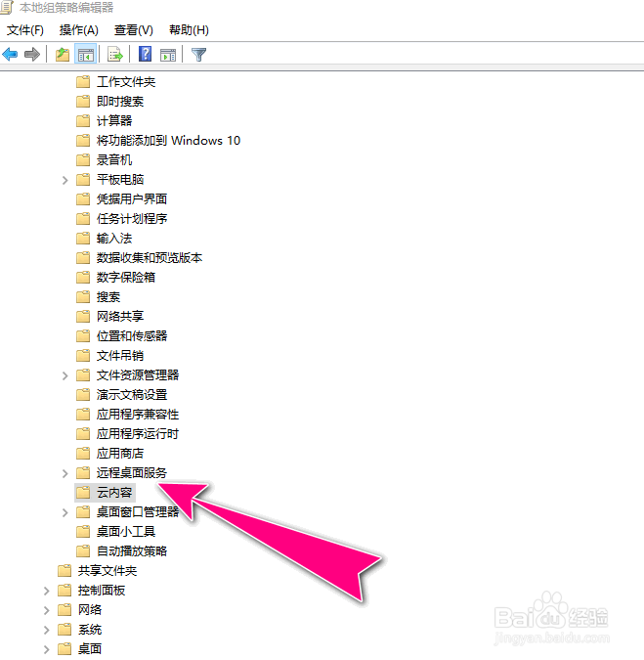The image size is (644, 660).
Task: Expand the 桌面 tree node
Action: [x=46, y=649]
